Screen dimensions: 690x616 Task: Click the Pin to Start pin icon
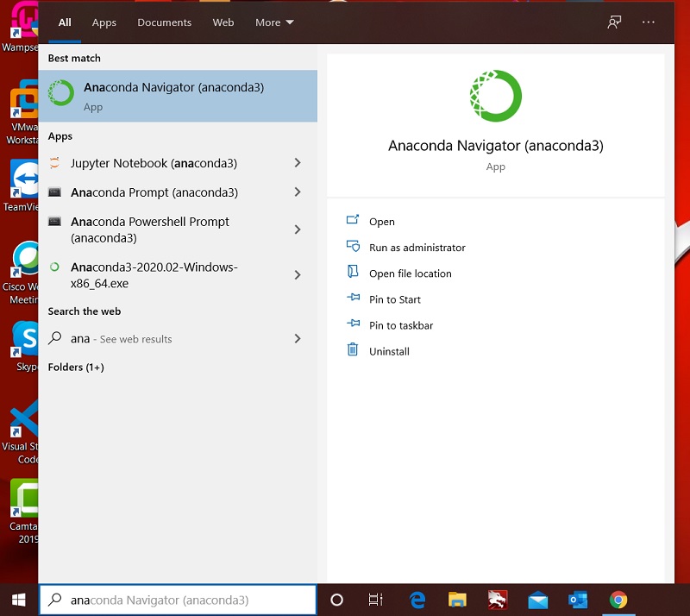(353, 297)
